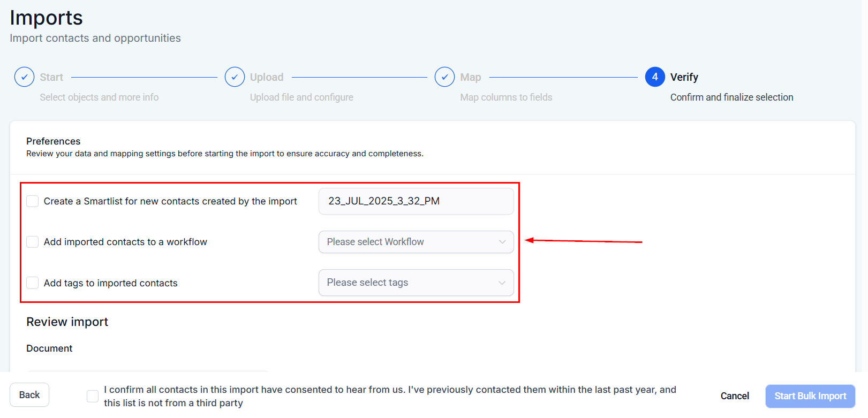The width and height of the screenshot is (868, 418).
Task: Click the Back button
Action: coord(29,394)
